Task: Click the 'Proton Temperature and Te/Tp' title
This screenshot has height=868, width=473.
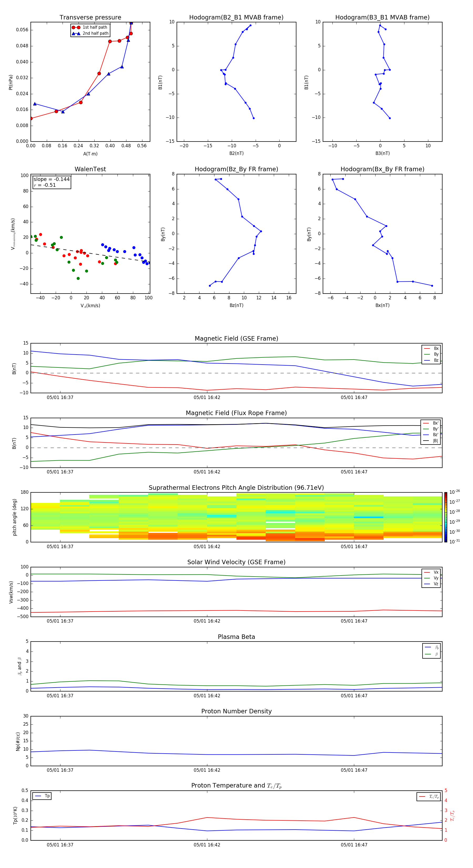Action: click(236, 786)
